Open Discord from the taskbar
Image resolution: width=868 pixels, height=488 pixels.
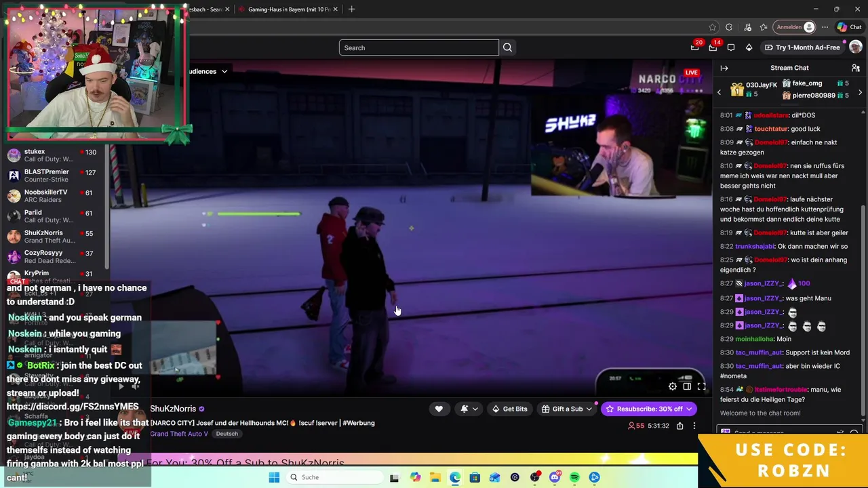555,477
